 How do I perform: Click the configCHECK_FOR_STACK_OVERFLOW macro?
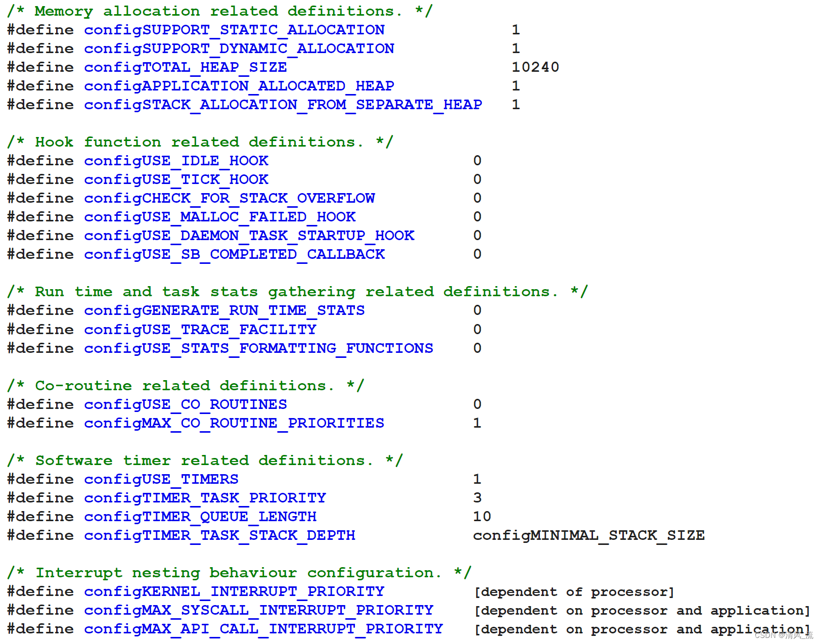(229, 198)
